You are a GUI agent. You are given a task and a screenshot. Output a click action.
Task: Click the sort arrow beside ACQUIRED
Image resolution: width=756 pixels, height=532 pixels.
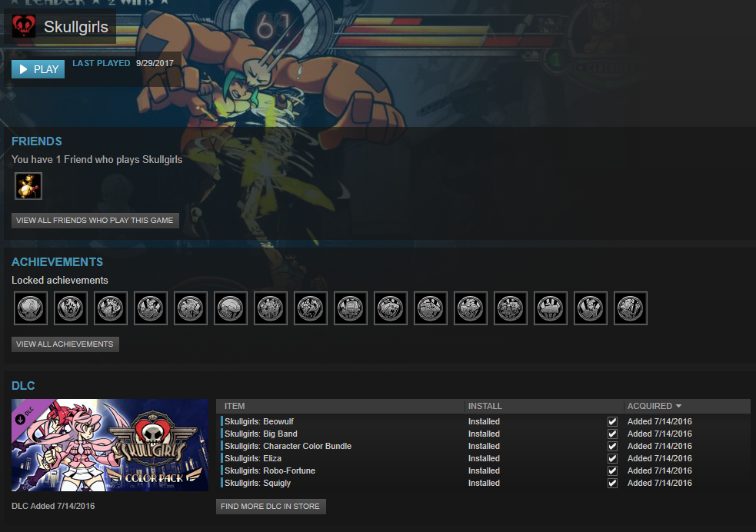pyautogui.click(x=679, y=406)
